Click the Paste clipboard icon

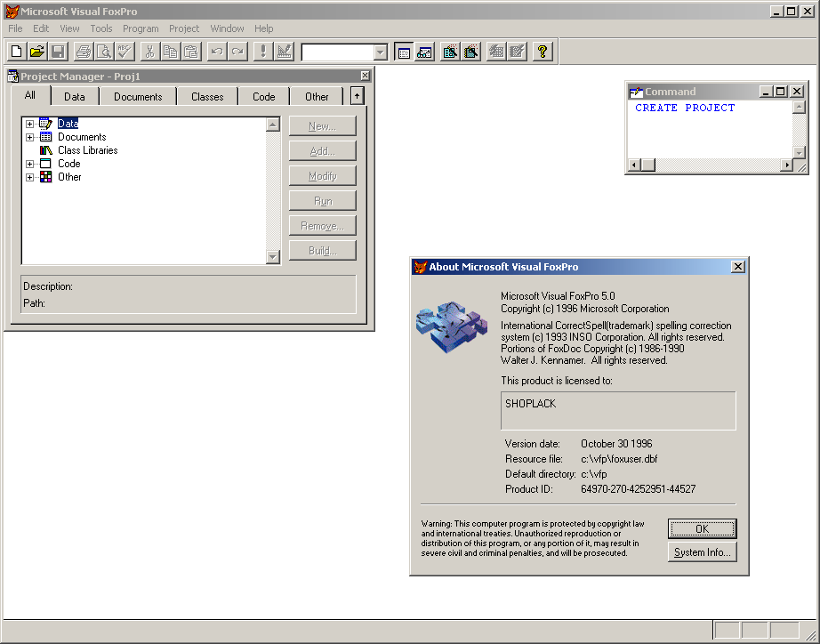pos(191,52)
